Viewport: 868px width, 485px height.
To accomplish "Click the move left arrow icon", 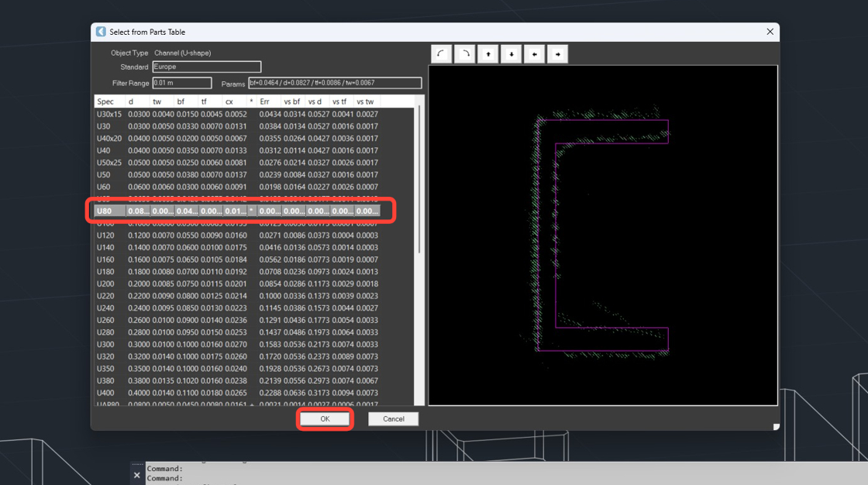I will [534, 54].
